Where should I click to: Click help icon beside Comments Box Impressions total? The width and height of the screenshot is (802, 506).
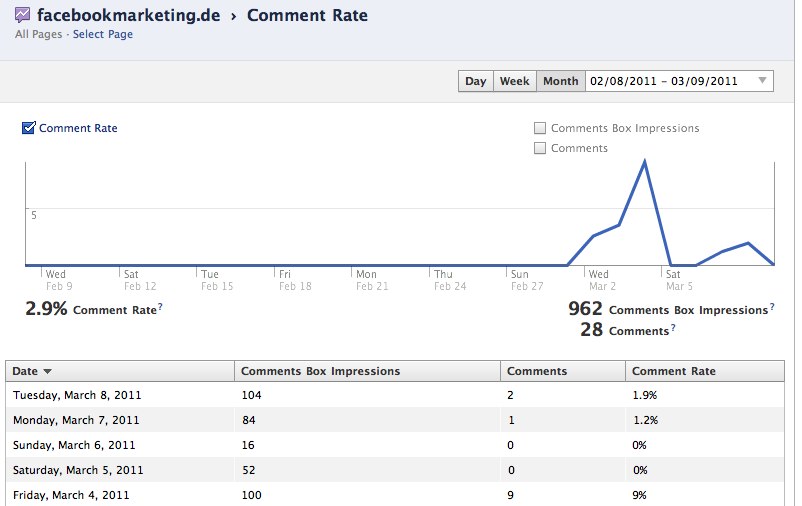[771, 309]
